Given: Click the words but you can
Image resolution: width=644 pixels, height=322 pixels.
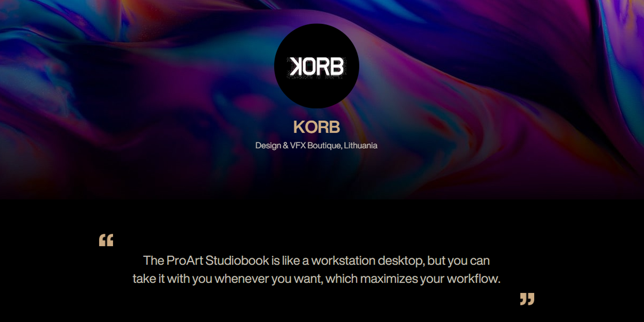Looking at the screenshot, I should click(458, 261).
